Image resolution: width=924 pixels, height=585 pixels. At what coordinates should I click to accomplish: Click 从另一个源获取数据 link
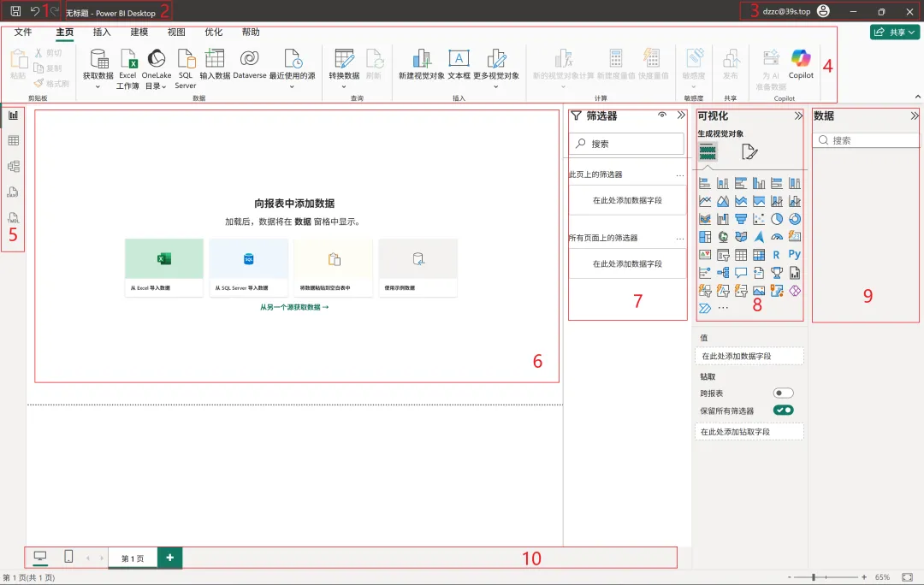coord(294,307)
